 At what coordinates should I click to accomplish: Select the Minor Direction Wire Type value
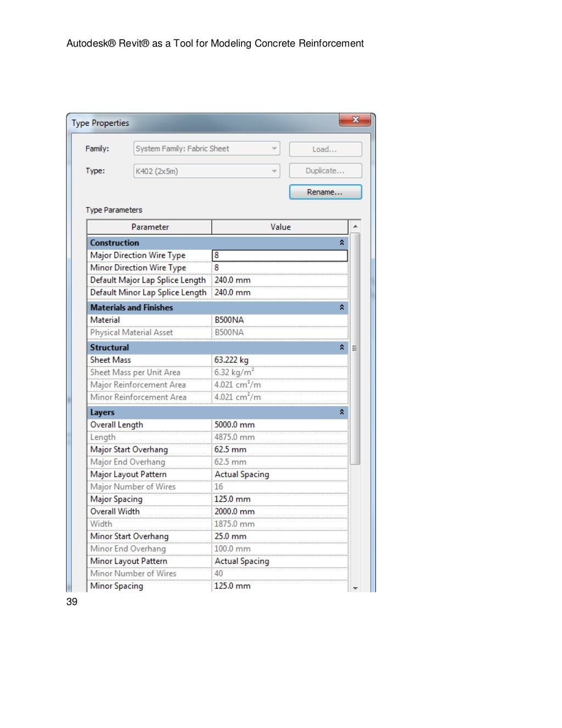point(279,268)
